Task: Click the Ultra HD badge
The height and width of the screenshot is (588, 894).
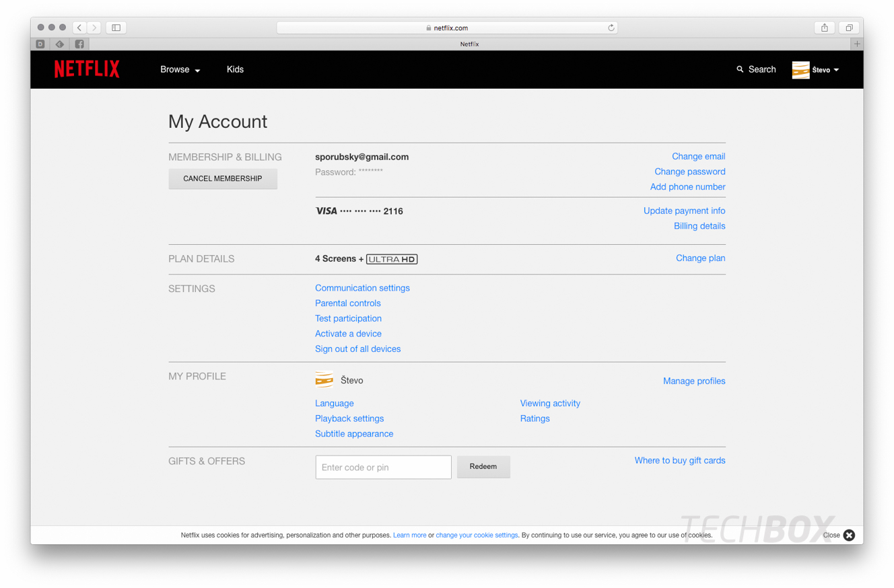Action: tap(392, 259)
